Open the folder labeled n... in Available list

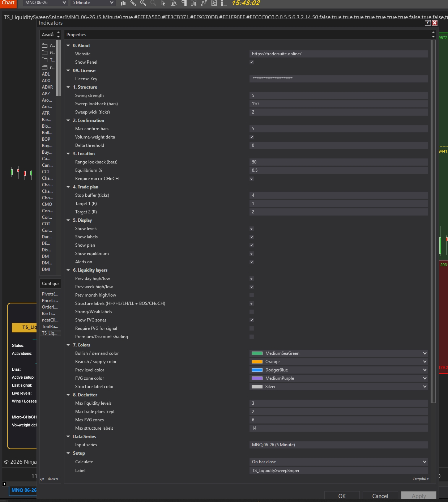(48, 67)
